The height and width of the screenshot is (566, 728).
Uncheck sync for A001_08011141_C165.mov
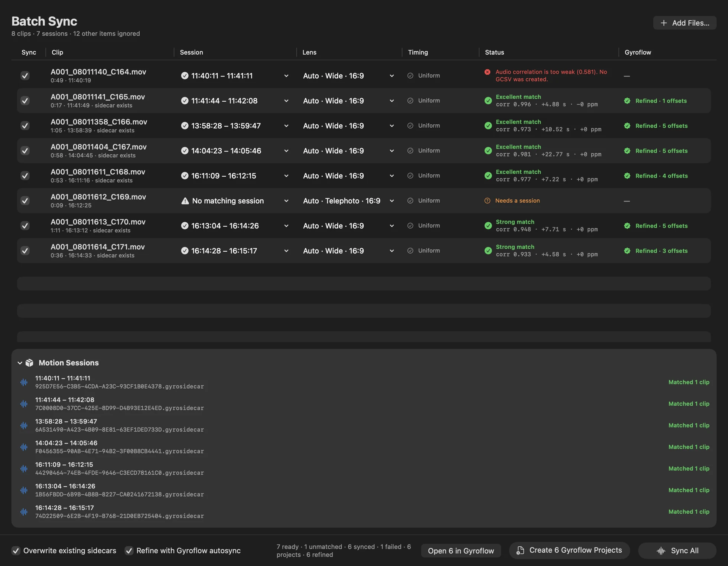click(25, 101)
